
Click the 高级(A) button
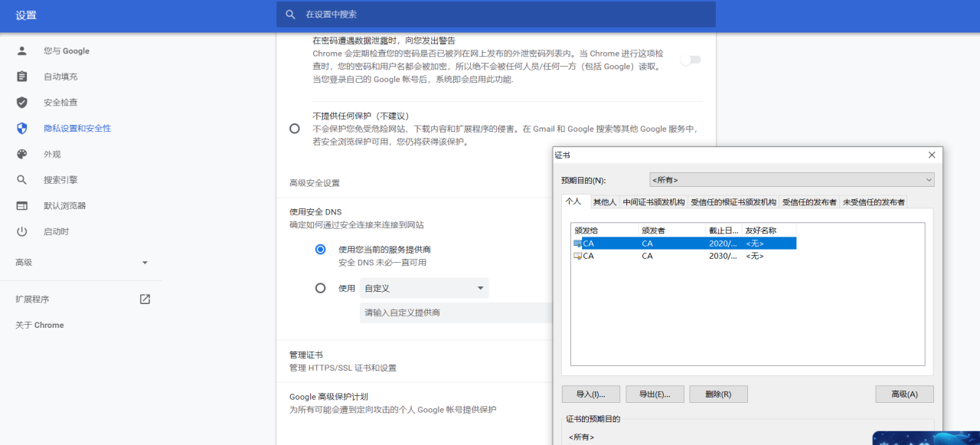(x=905, y=394)
